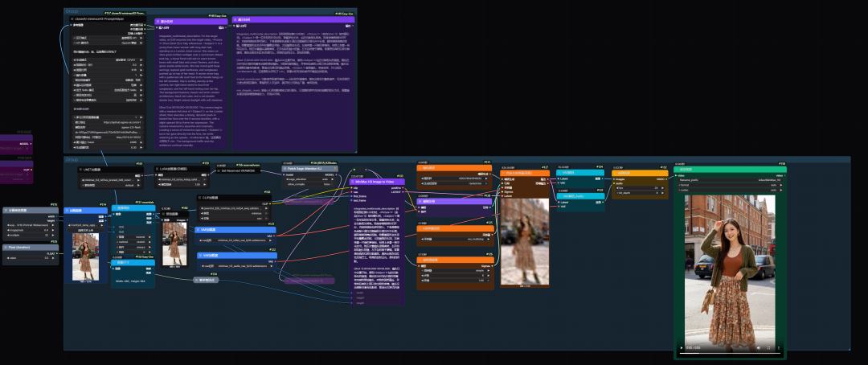Image resolution: width=868 pixels, height=365 pixels.
Task: Click the LoRA strength field showing 1.00
Action: tap(183, 184)
